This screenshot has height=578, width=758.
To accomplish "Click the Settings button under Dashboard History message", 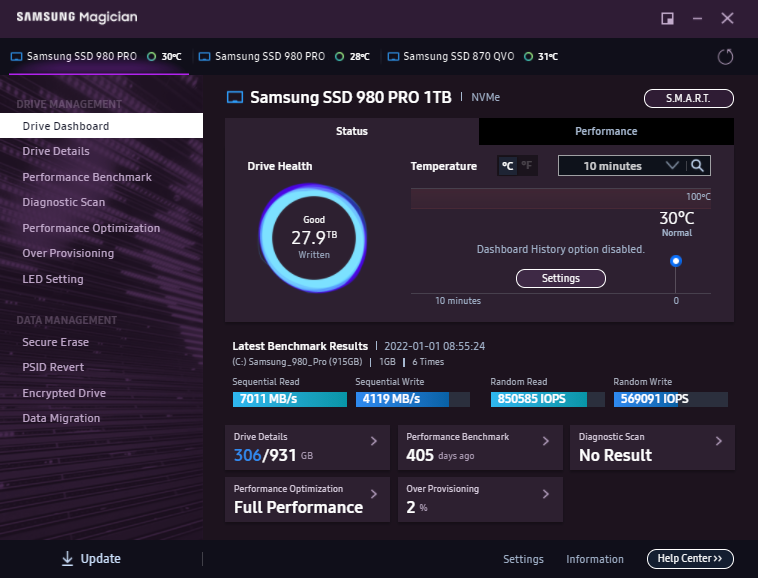I will (x=560, y=278).
